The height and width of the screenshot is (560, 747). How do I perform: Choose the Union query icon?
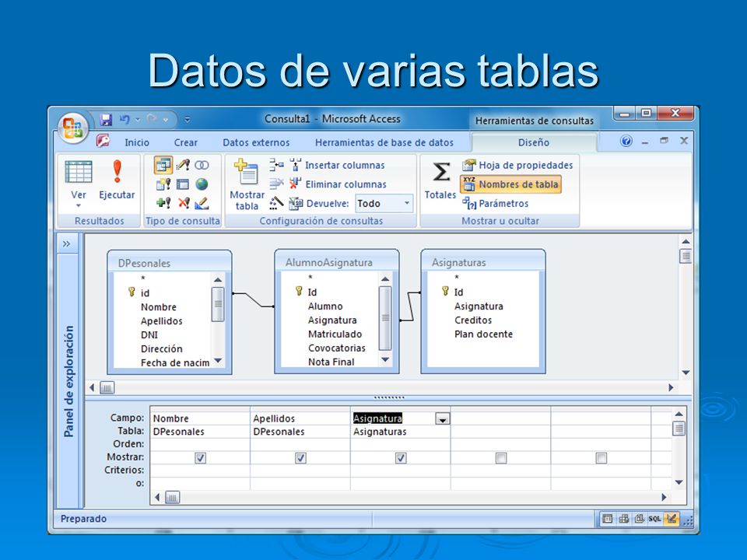[202, 165]
